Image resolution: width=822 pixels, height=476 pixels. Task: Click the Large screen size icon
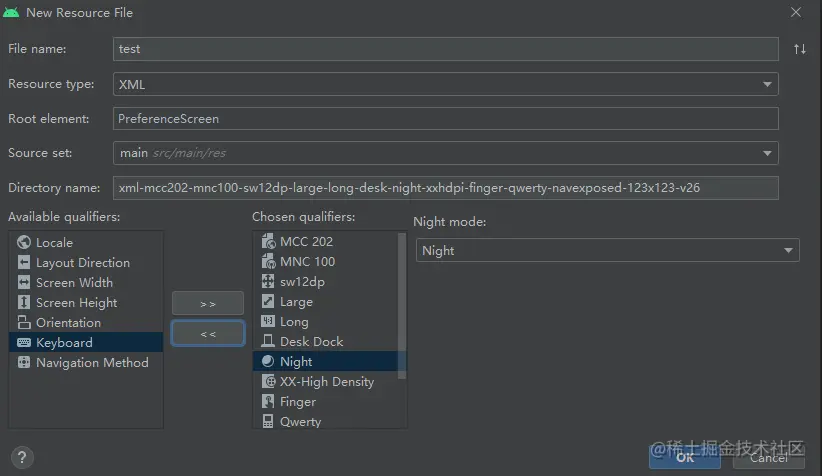pyautogui.click(x=268, y=301)
